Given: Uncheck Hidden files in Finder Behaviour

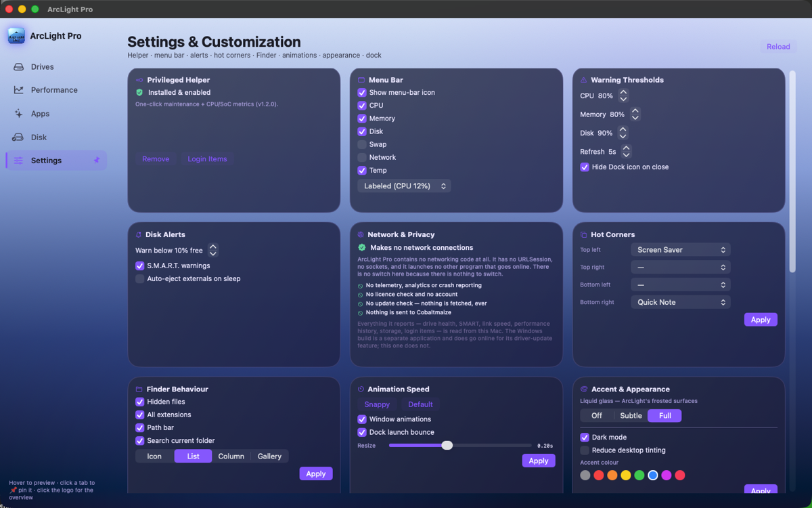Looking at the screenshot, I should click(140, 402).
